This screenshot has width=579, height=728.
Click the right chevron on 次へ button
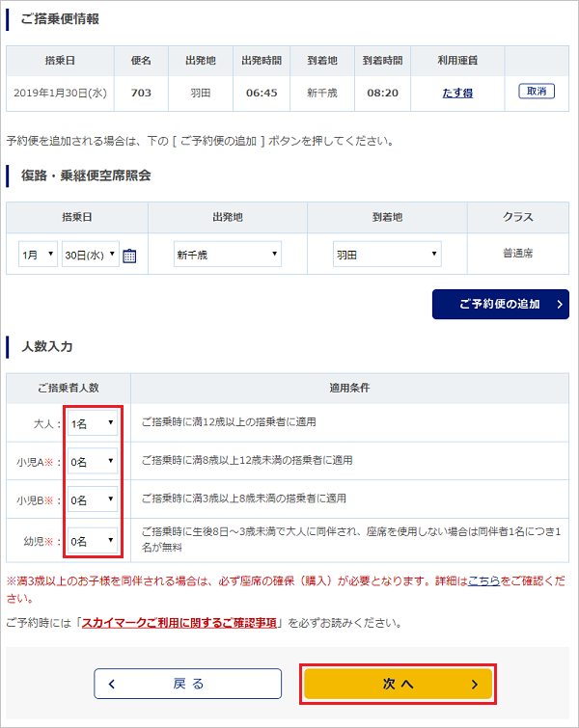[x=474, y=684]
